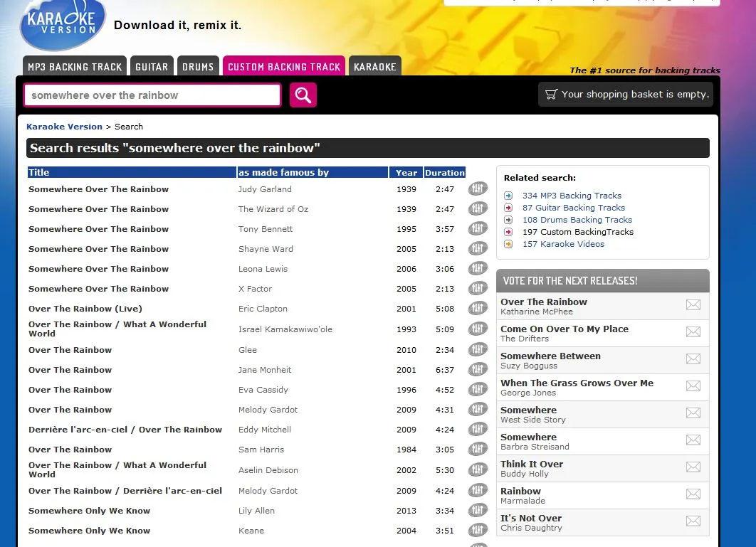Click artist name Eva Cassidy
This screenshot has width=756, height=547.
click(263, 389)
